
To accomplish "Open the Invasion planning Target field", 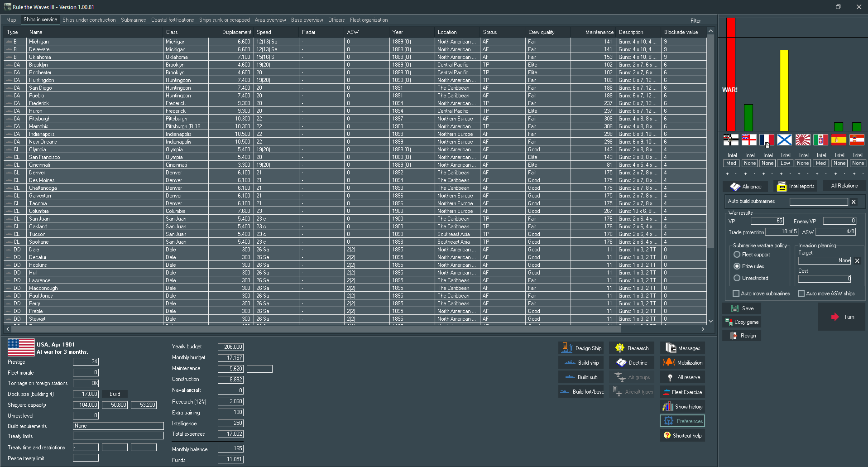I will pyautogui.click(x=825, y=260).
